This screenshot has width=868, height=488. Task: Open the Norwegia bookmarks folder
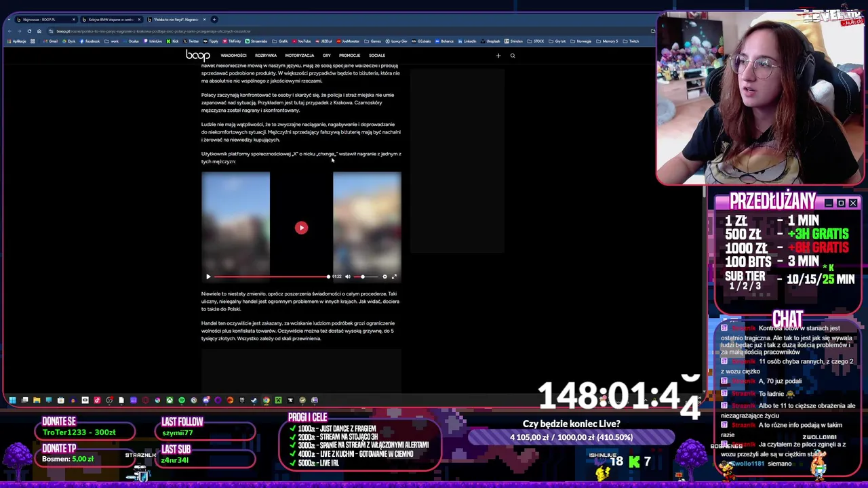(581, 41)
